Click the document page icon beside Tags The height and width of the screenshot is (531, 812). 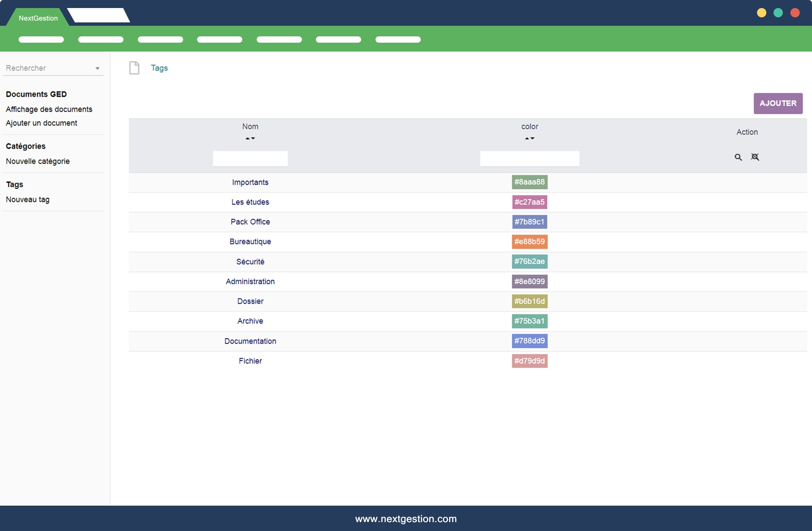[134, 68]
